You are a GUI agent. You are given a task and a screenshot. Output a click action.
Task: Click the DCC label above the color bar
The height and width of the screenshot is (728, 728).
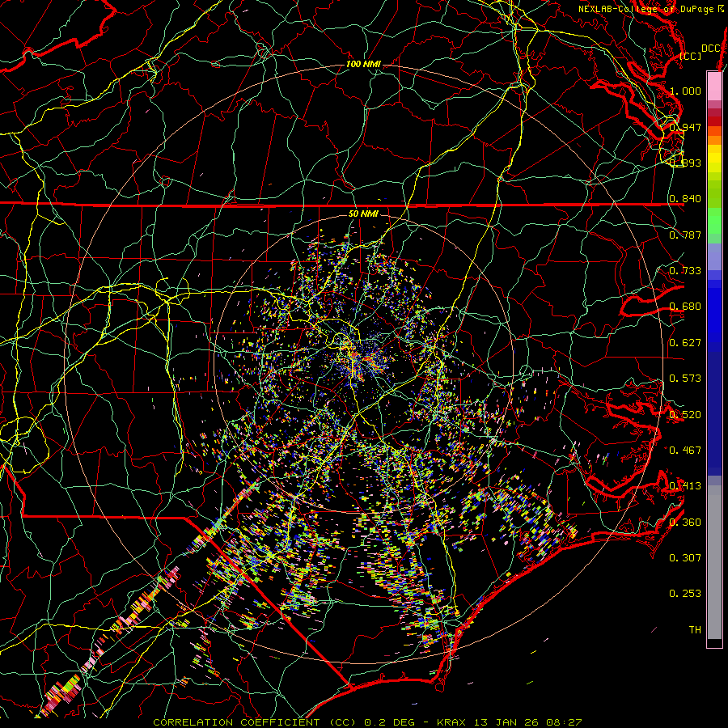711,49
